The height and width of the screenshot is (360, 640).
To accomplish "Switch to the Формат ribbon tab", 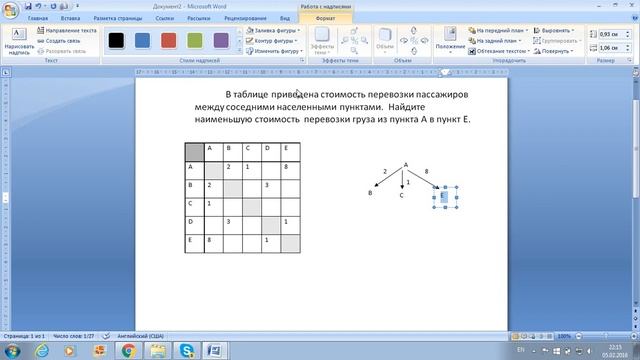I will [325, 18].
